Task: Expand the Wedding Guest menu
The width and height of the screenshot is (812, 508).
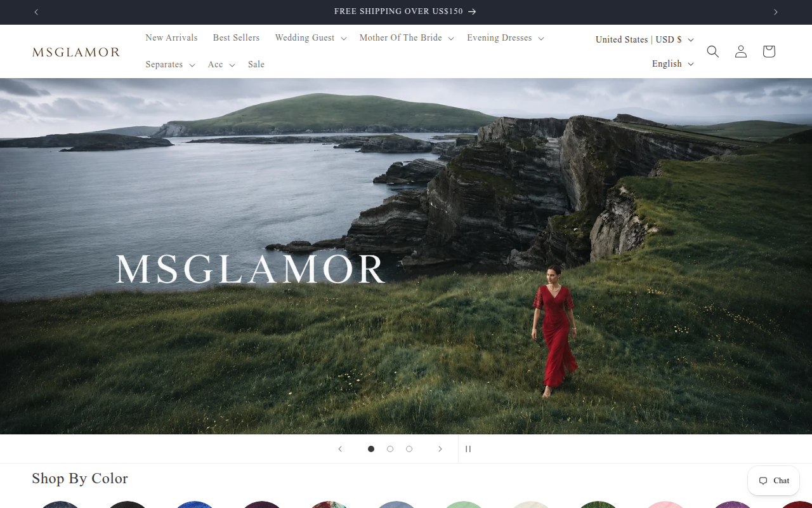Action: (311, 38)
